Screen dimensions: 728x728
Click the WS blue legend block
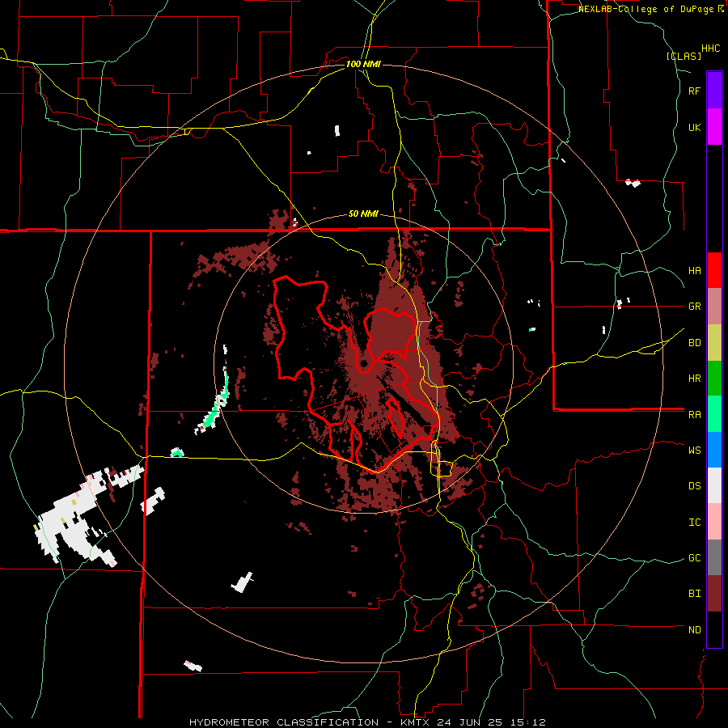pyautogui.click(x=714, y=450)
